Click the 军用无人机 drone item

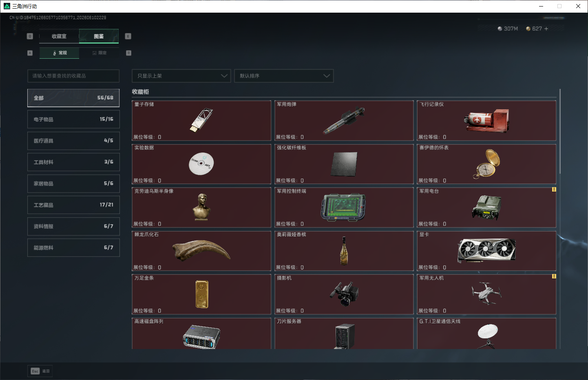click(486, 294)
